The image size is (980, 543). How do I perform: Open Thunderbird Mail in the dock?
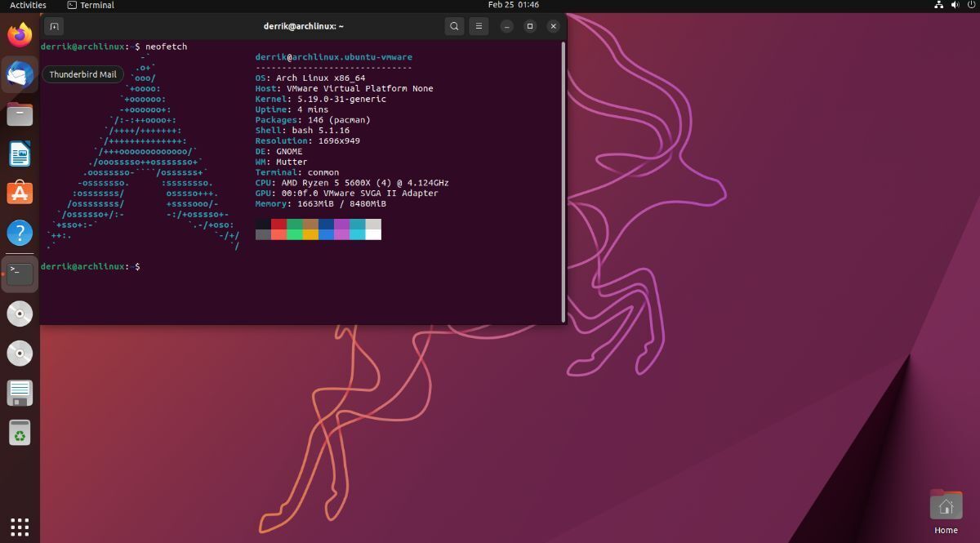[20, 75]
